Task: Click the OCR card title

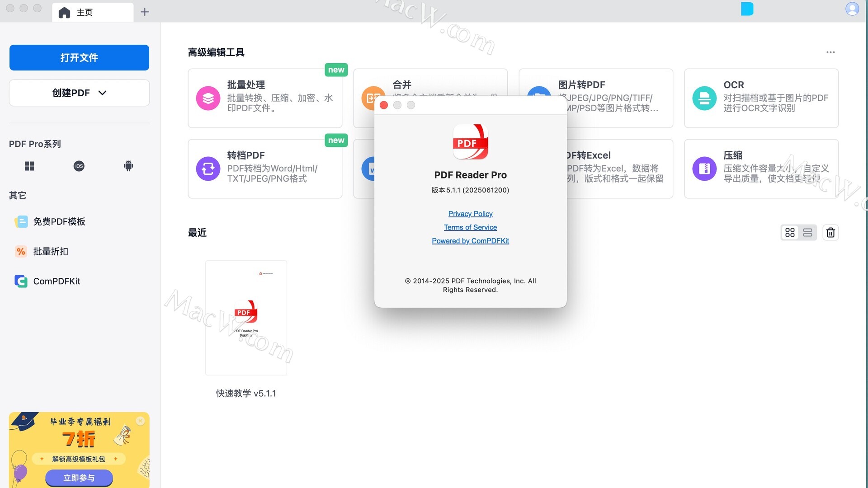Action: [x=734, y=84]
